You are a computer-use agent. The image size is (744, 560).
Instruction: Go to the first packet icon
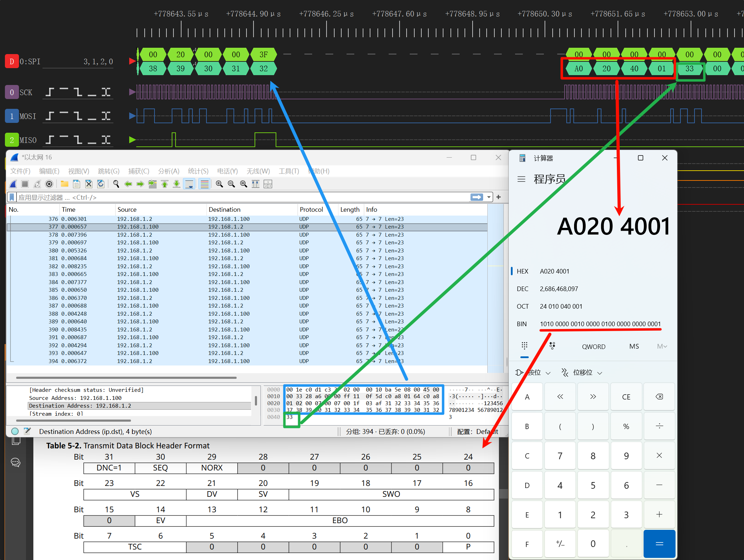(x=165, y=184)
